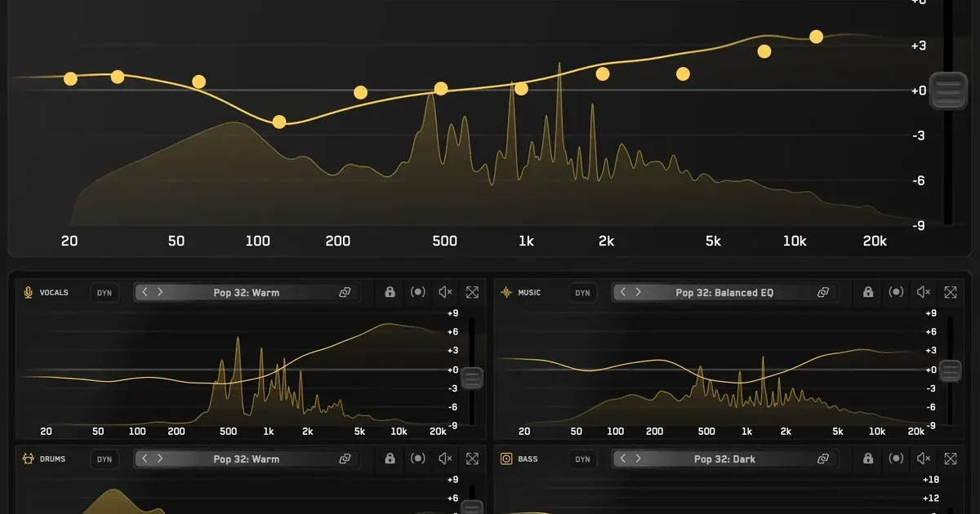The image size is (980, 514).
Task: Mute the Bass stem
Action: click(x=923, y=459)
